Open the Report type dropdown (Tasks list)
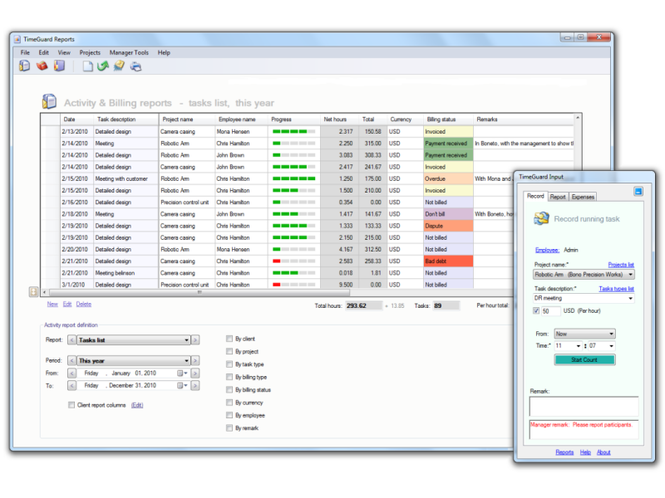The height and width of the screenshot is (498, 665). click(134, 340)
